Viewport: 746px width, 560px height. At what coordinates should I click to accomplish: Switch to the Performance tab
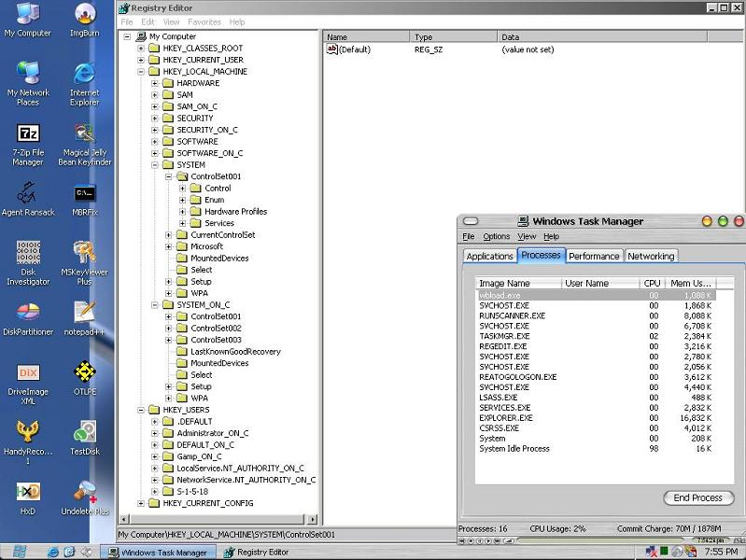tap(594, 256)
